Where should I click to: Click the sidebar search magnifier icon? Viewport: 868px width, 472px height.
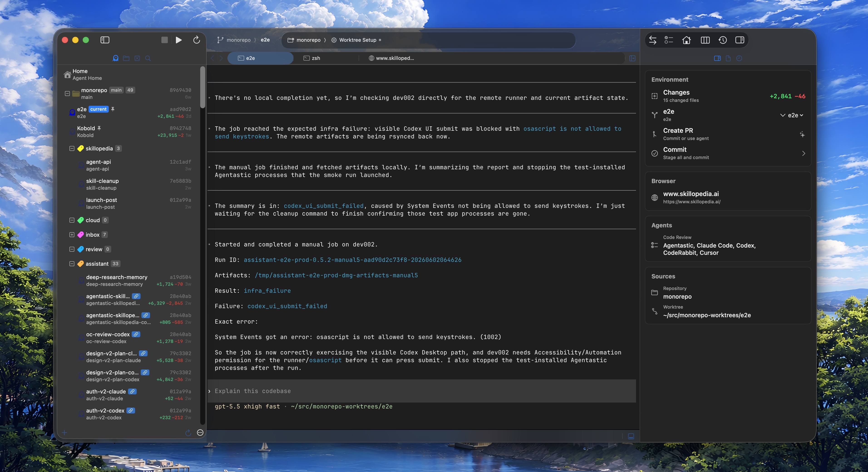tap(148, 58)
